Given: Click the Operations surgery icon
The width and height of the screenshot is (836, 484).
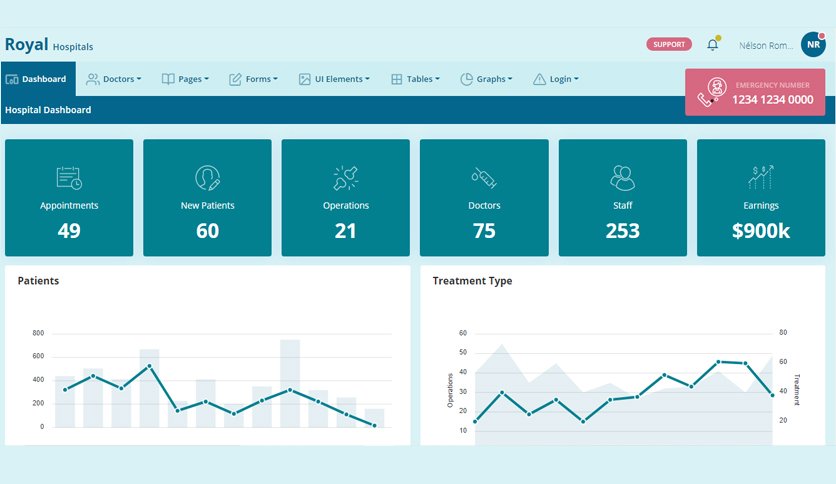Looking at the screenshot, I should point(345,178).
